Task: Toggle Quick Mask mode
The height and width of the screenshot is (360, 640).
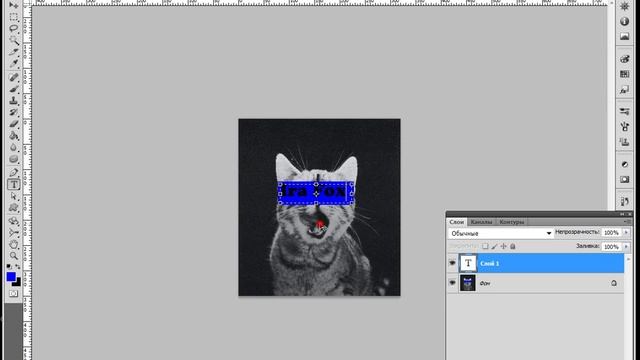Action: [x=13, y=293]
